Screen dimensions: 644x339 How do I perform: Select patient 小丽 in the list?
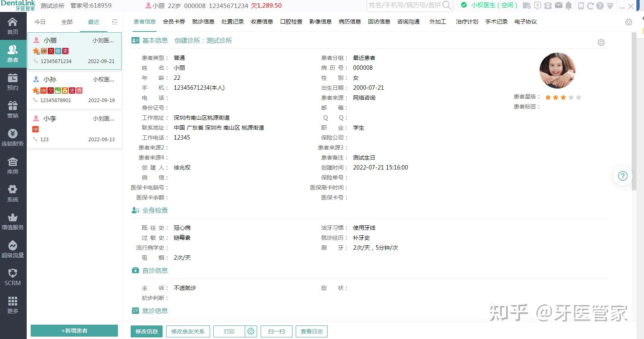(75, 51)
